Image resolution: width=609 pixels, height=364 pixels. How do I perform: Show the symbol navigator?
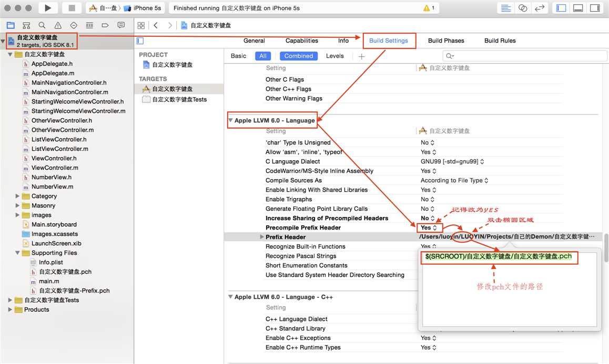(26, 25)
